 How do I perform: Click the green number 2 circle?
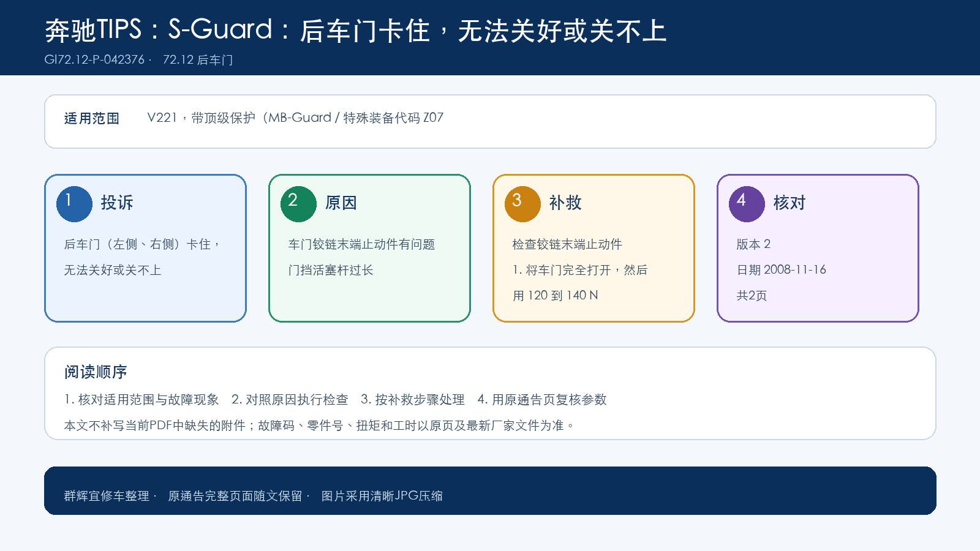(298, 204)
